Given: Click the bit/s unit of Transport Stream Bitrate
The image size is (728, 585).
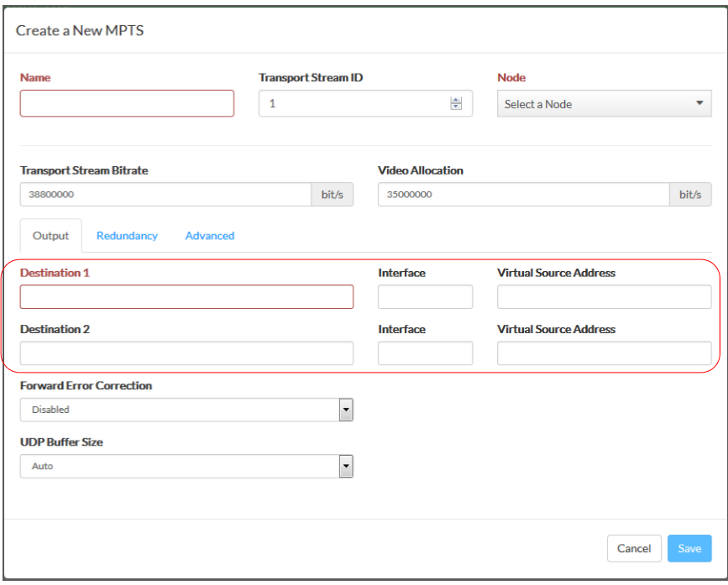Looking at the screenshot, I should [x=333, y=195].
